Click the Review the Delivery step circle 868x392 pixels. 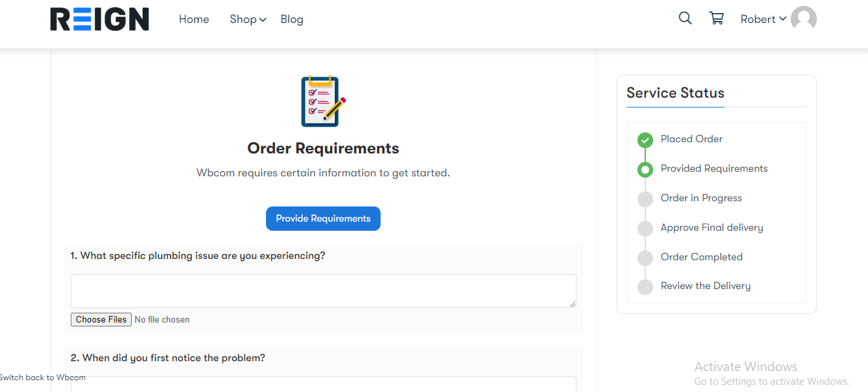point(645,286)
